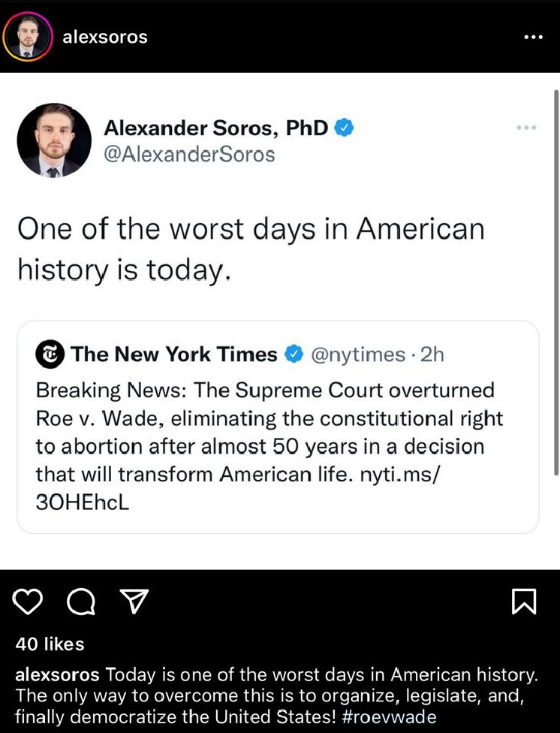Screen dimensions: 560x733
Task: Open the @AlexanderSoros Twitter handle
Action: [189, 155]
